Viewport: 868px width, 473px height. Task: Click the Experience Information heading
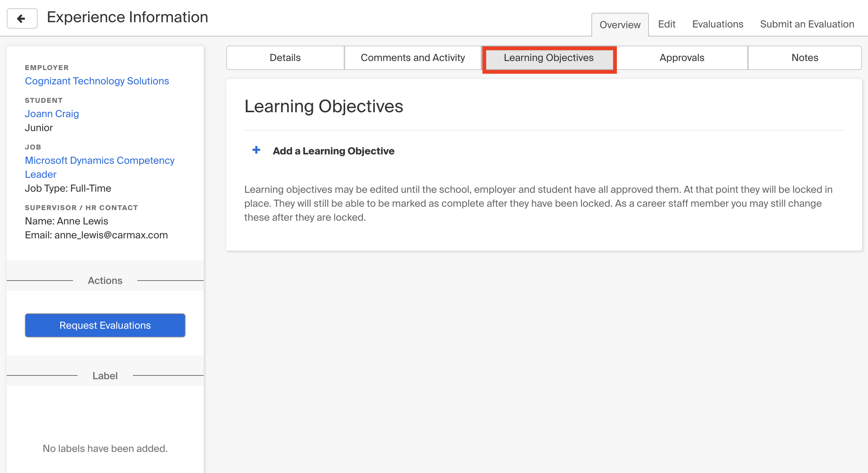pos(127,17)
